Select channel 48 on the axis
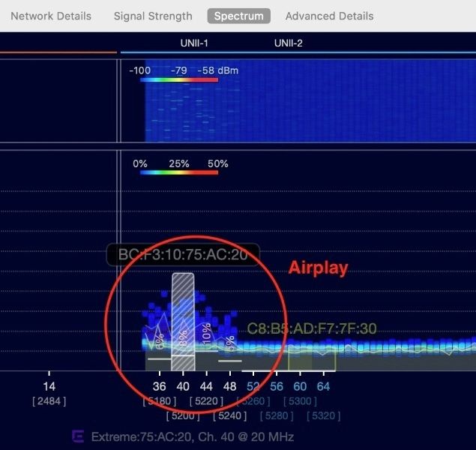Viewport: 476px width, 450px height. coord(230,386)
